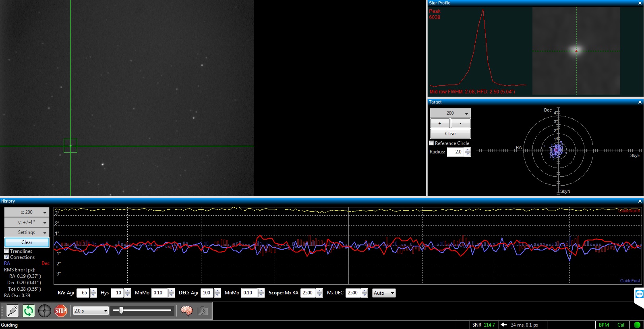Click the SNR 114.7 readout
This screenshot has height=329, width=644.
click(483, 325)
